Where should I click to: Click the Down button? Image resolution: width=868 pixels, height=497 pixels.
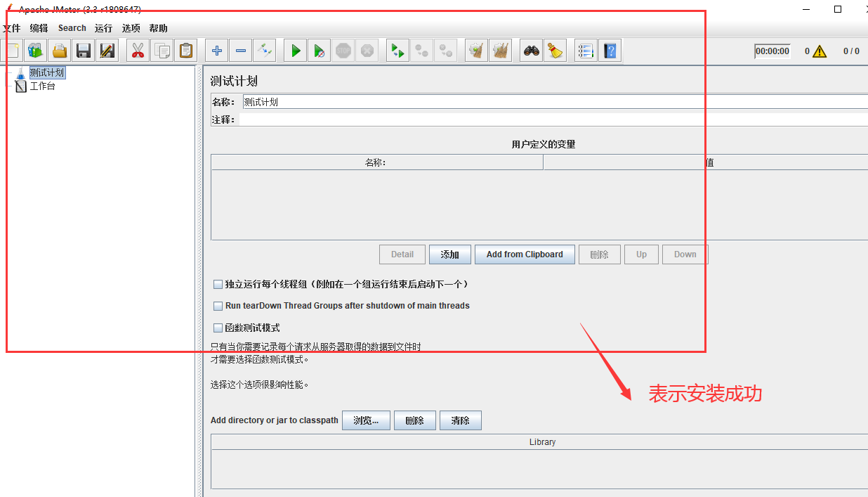[x=685, y=254]
